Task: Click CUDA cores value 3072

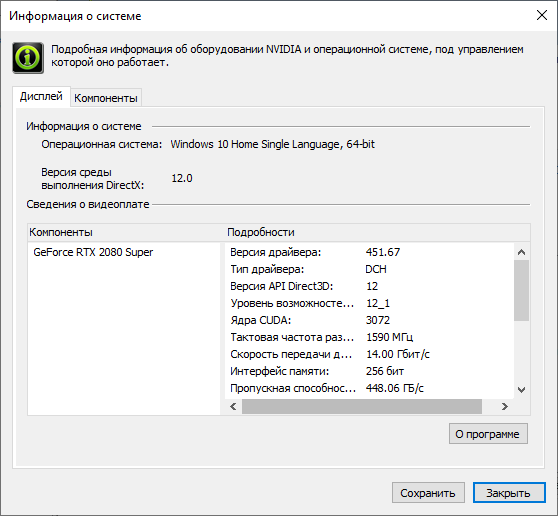Action: point(378,320)
